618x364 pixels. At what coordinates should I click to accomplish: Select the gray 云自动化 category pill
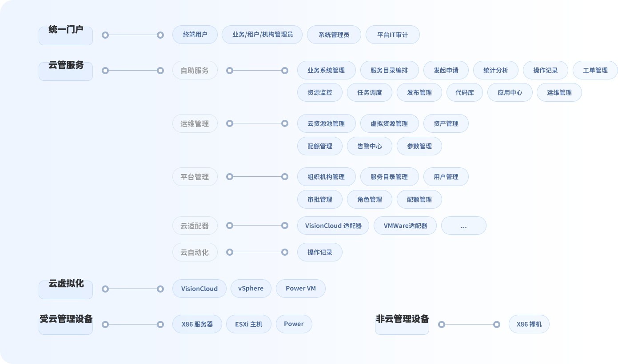click(x=195, y=252)
